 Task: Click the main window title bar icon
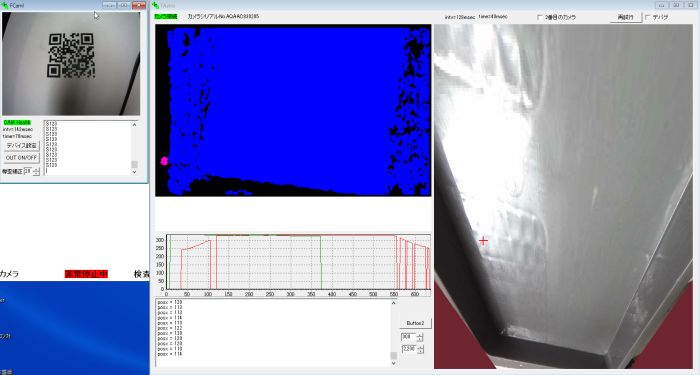[155, 5]
